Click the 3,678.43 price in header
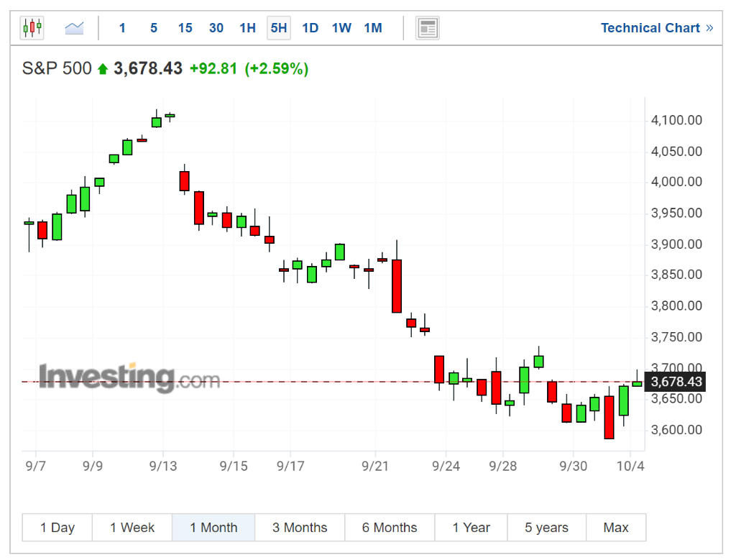Image resolution: width=736 pixels, height=560 pixels. [x=148, y=68]
